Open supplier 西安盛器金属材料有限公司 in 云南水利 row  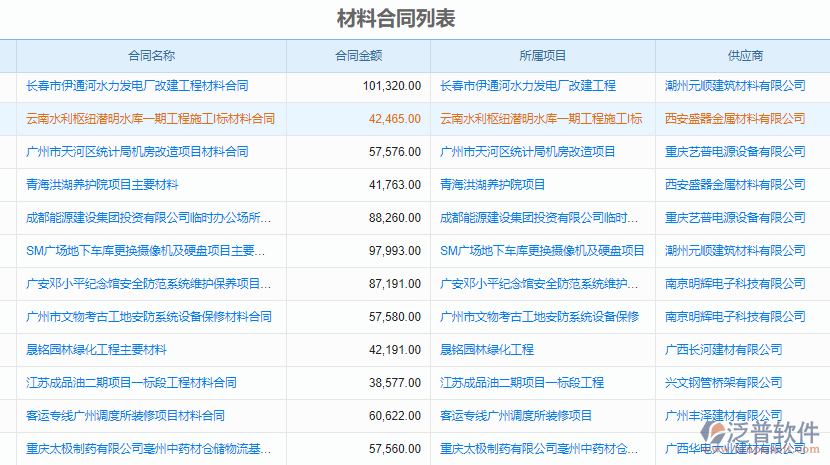735,119
